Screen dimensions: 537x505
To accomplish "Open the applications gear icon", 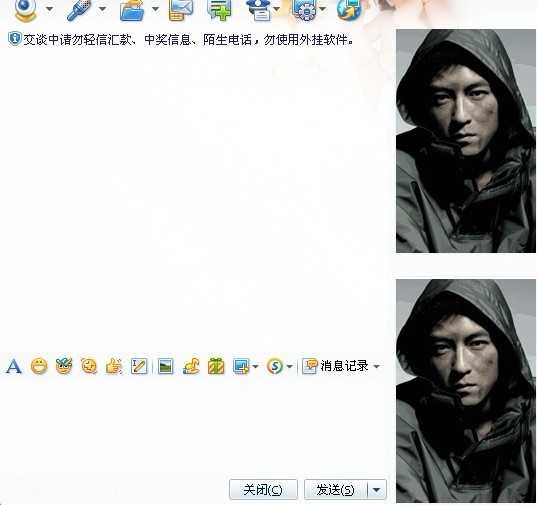I will pyautogui.click(x=304, y=10).
